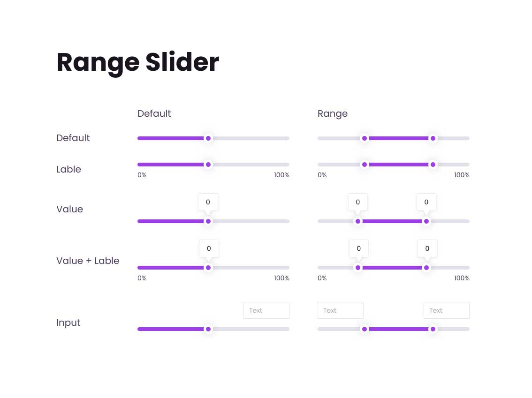Screen dimensions: 532x398
Task: Click the value tooltip above Value row single slider
Action: click(208, 202)
